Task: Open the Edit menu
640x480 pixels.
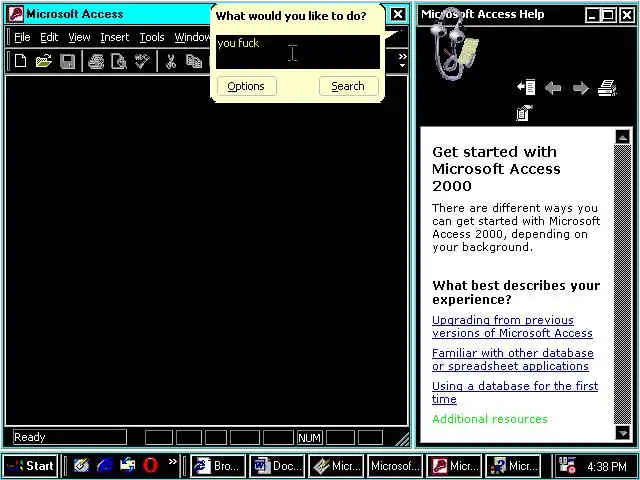Action: [49, 37]
